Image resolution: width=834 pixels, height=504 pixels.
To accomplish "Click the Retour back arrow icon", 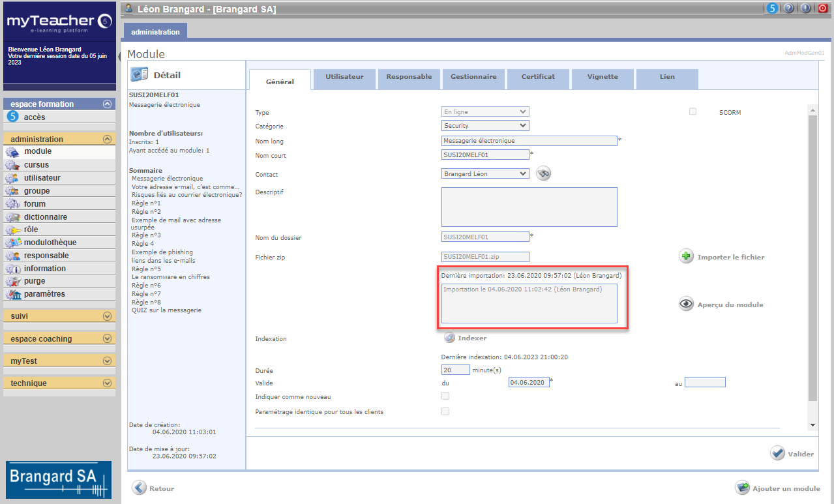I will click(x=139, y=488).
